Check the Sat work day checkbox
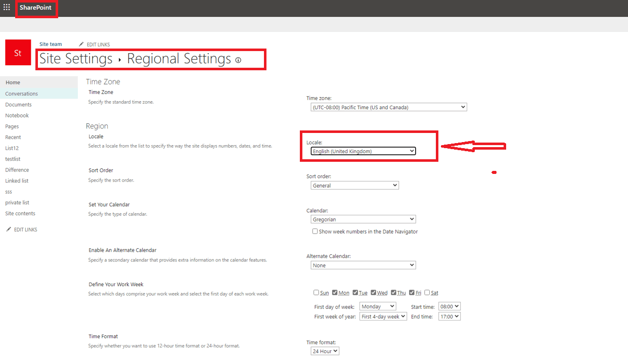The image size is (628, 364). point(427,292)
